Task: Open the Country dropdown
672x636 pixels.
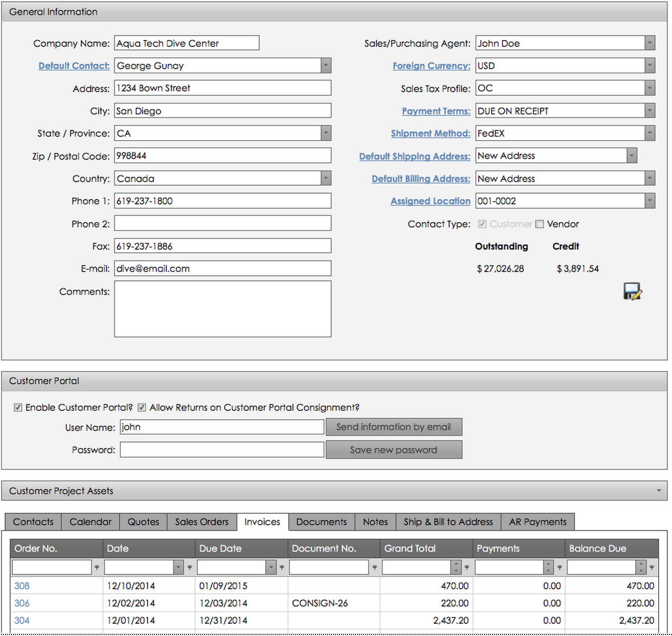Action: [x=326, y=178]
